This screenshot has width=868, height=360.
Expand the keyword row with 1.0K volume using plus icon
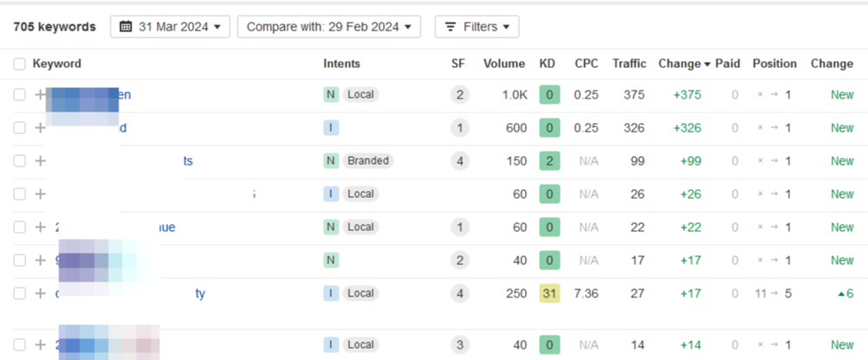click(x=40, y=95)
